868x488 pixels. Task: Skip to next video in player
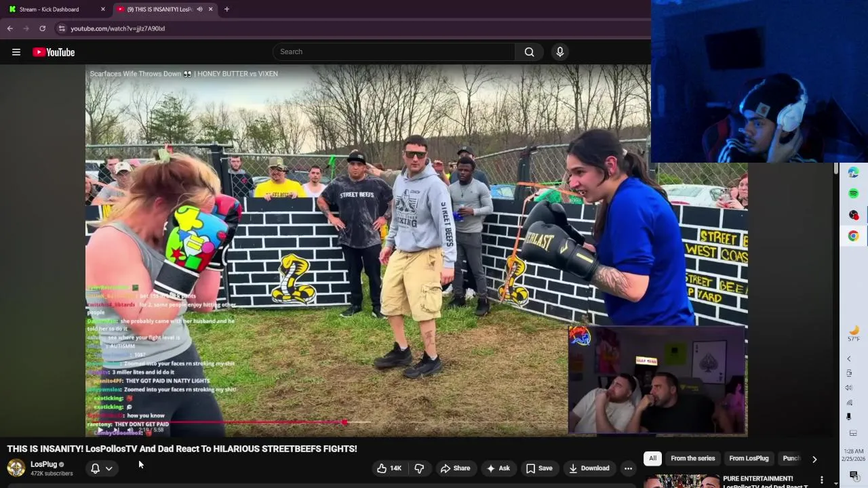[x=115, y=430]
